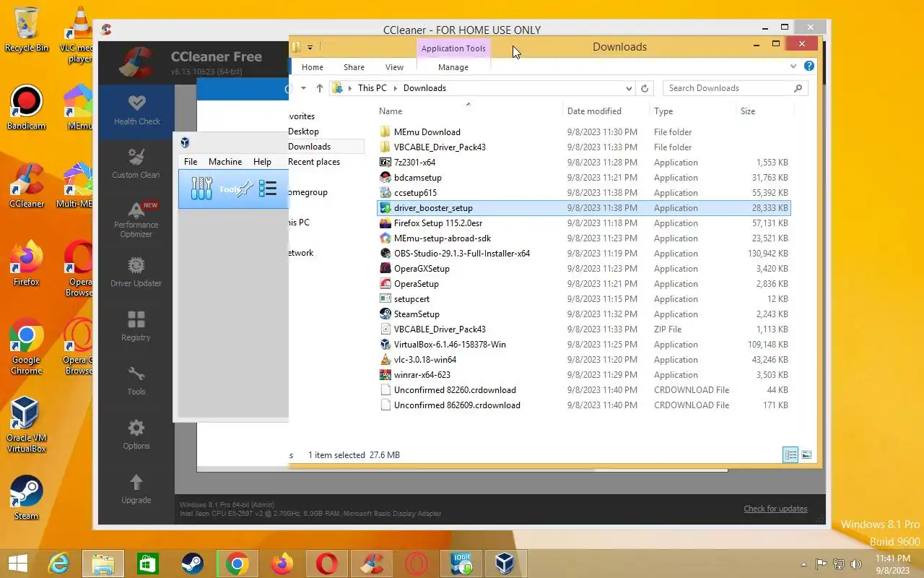
Task: Open Explorer help question mark icon
Action: click(809, 66)
